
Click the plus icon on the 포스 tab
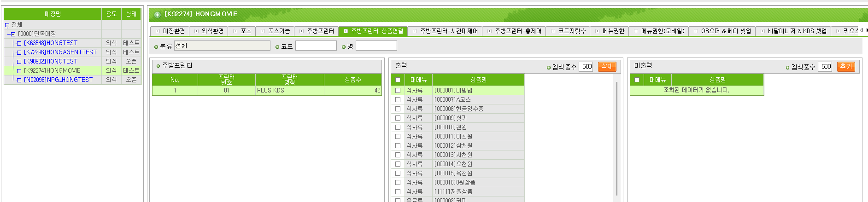235,31
